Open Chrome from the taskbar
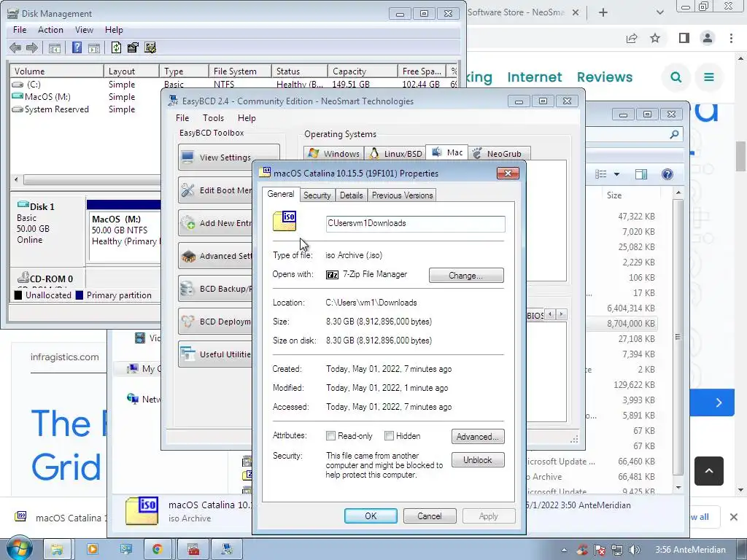Image resolution: width=747 pixels, height=560 pixels. pyautogui.click(x=158, y=549)
